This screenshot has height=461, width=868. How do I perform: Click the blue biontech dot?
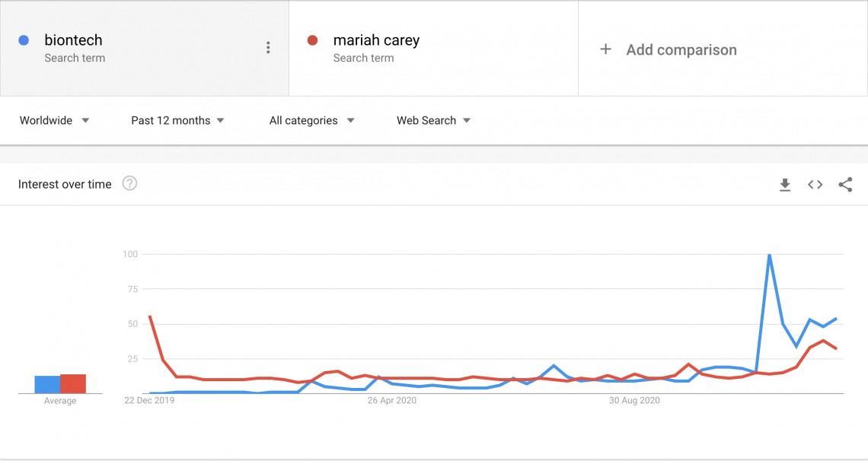pyautogui.click(x=24, y=40)
